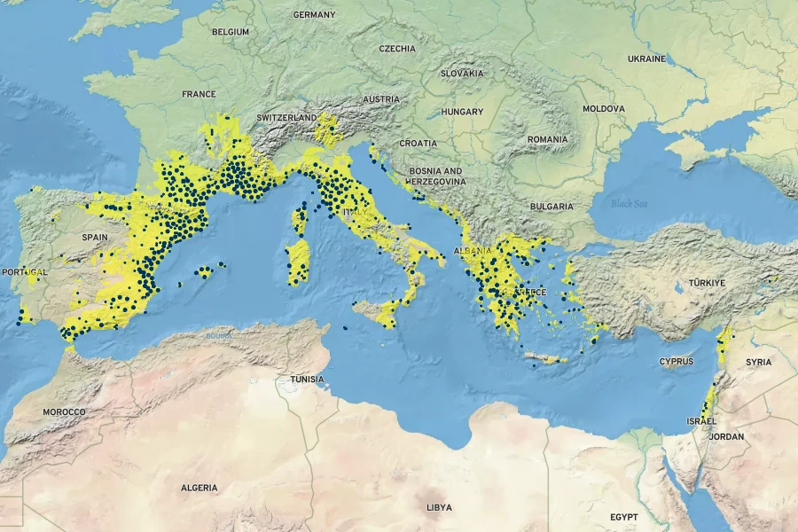
Task: Click the Black Sea label
Action: coord(629,204)
